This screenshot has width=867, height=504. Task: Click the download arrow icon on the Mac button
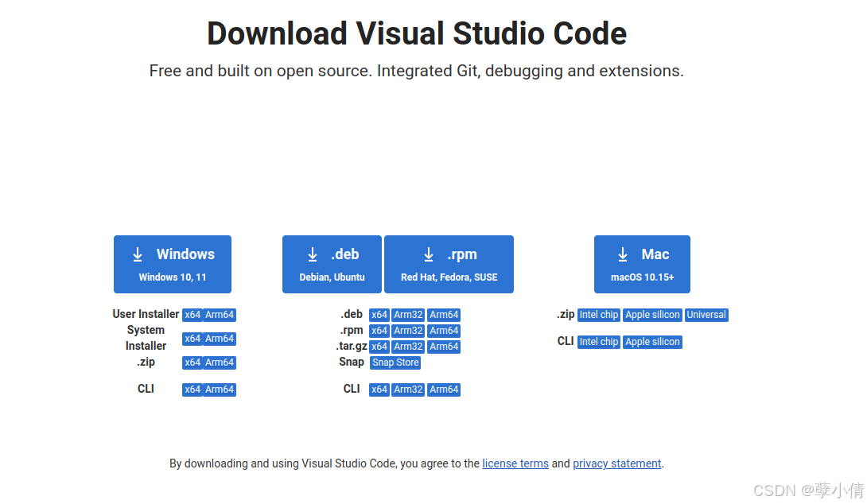[x=623, y=254]
